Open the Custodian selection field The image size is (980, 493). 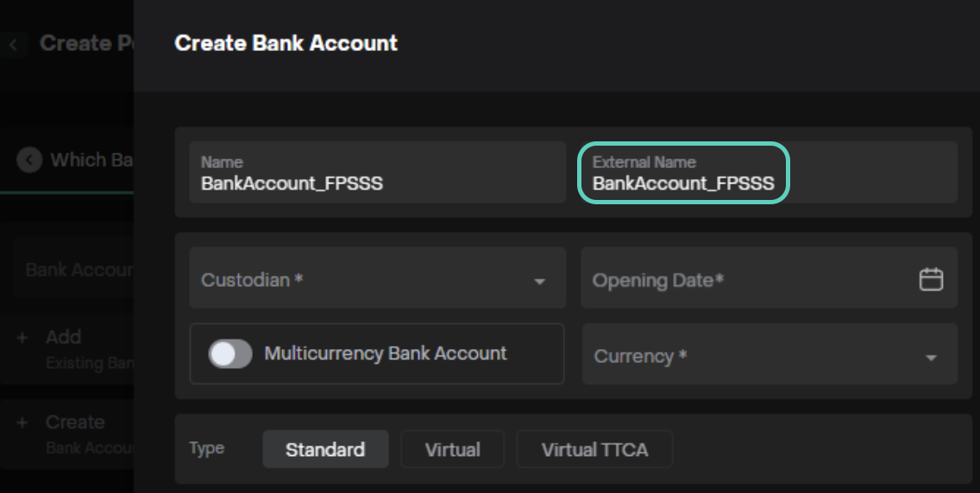[x=362, y=280]
